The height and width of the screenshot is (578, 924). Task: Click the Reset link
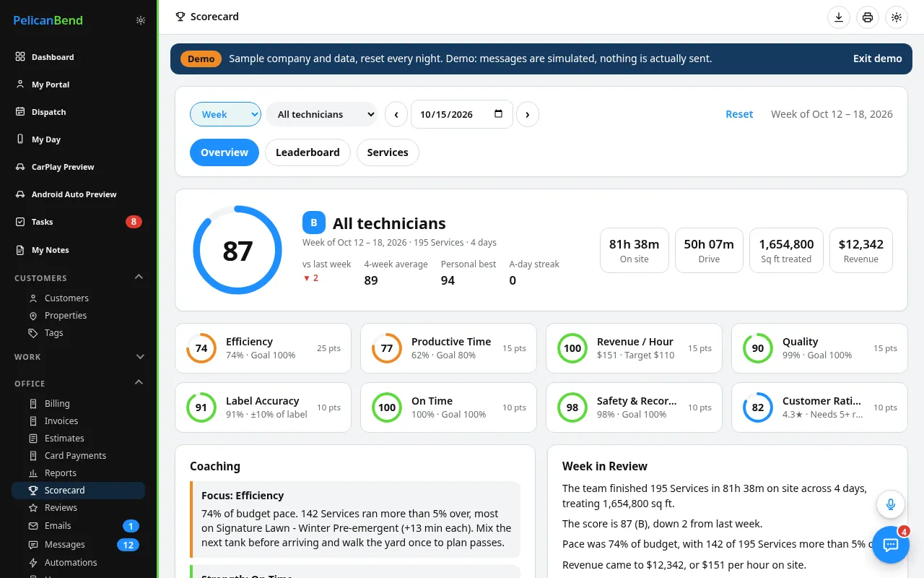739,114
